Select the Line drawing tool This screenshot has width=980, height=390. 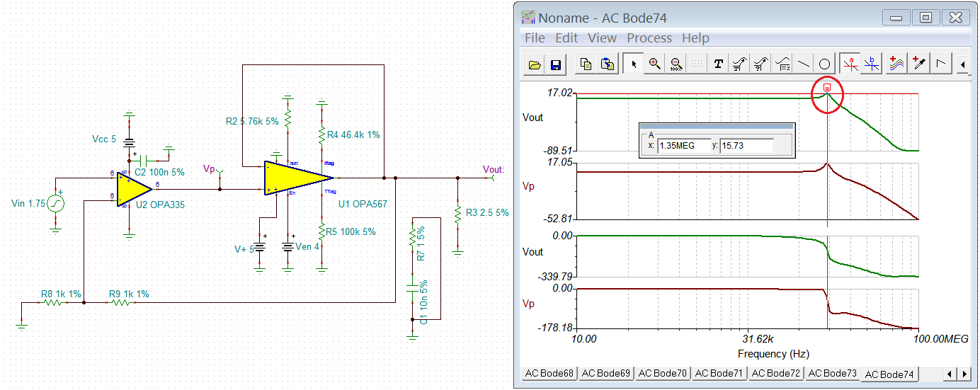(804, 64)
